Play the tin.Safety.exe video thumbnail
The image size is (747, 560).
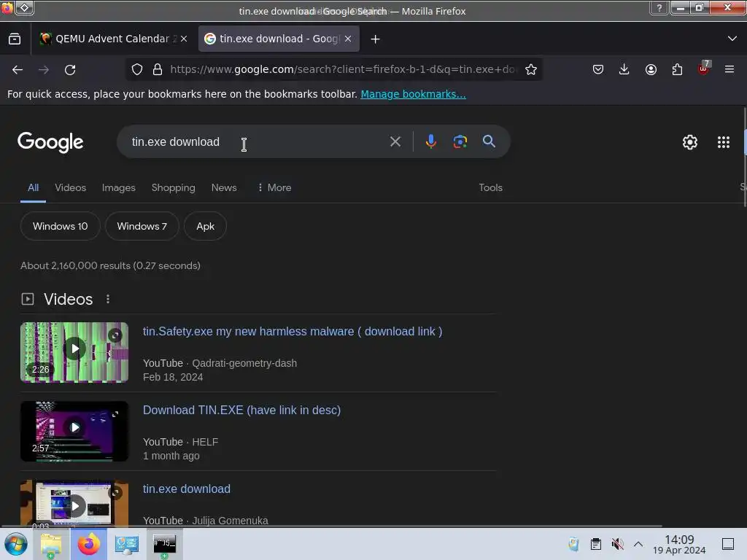point(74,352)
